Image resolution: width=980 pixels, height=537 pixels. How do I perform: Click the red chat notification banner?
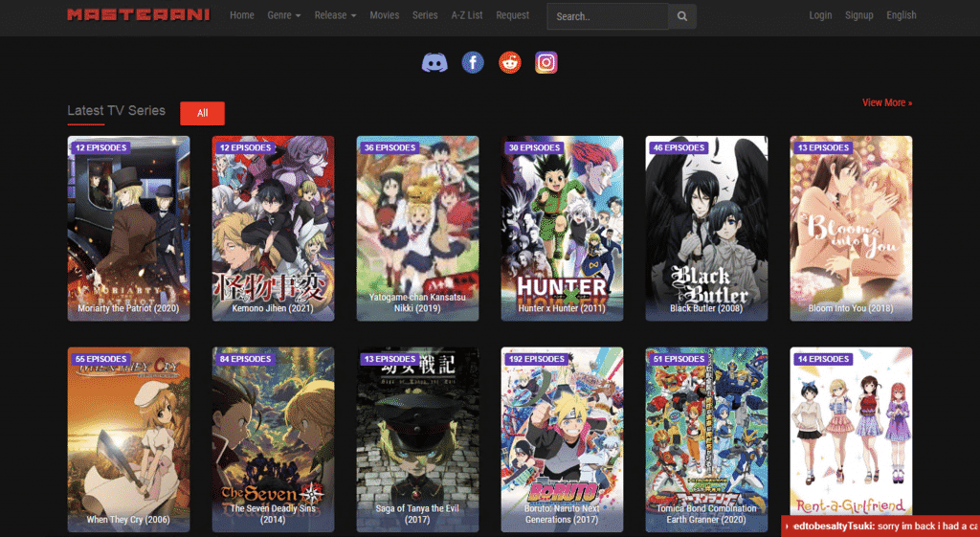point(880,526)
